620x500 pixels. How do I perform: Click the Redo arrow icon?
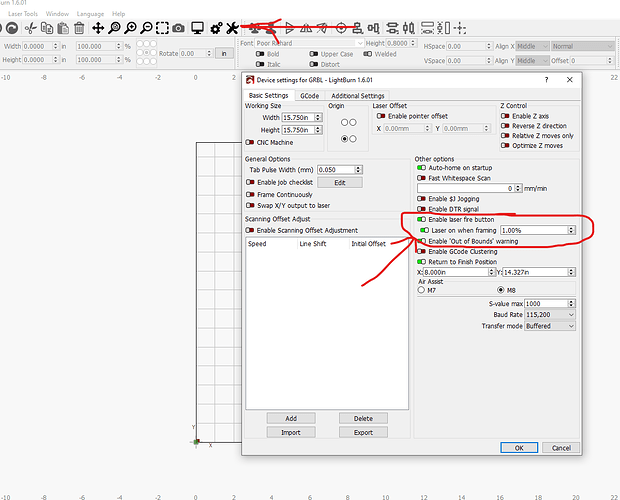pyautogui.click(x=12, y=28)
